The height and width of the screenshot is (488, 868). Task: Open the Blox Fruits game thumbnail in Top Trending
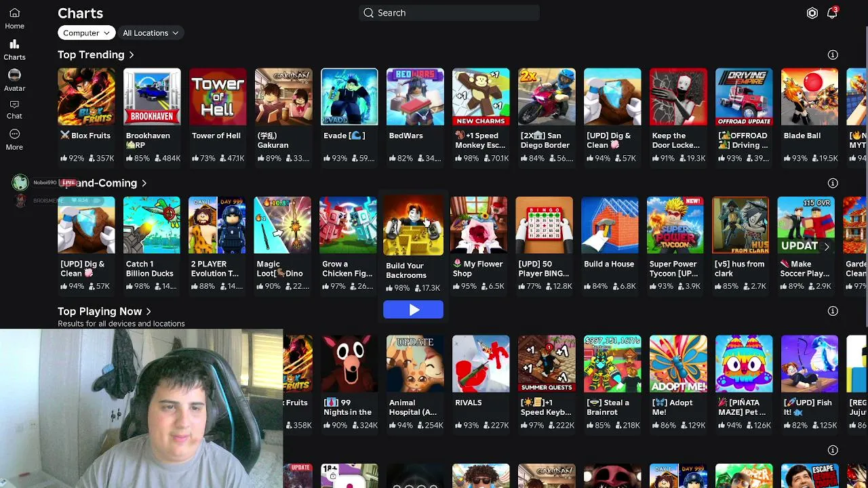click(x=86, y=97)
